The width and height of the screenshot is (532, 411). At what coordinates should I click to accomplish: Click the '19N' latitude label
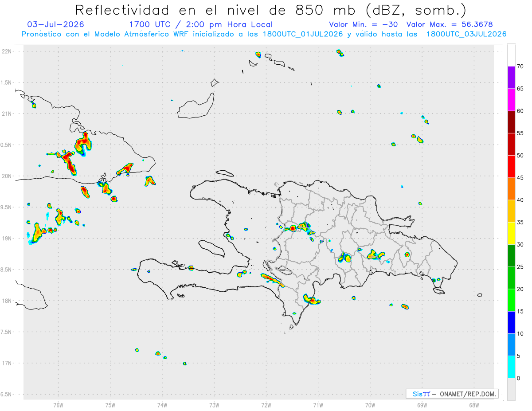click(x=7, y=239)
